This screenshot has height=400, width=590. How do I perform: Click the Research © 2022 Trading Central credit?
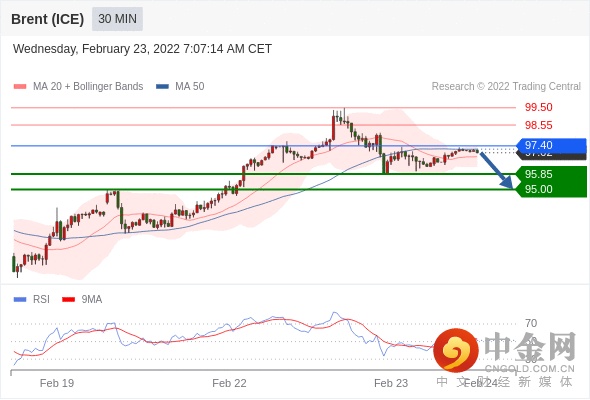[506, 87]
